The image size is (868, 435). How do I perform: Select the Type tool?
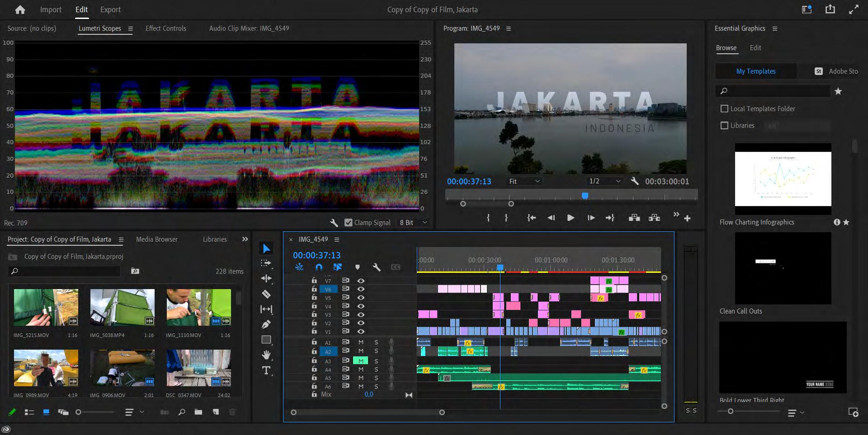tap(266, 371)
